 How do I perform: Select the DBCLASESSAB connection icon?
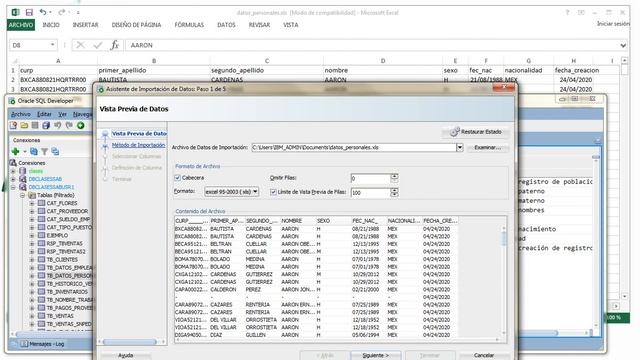coord(22,179)
